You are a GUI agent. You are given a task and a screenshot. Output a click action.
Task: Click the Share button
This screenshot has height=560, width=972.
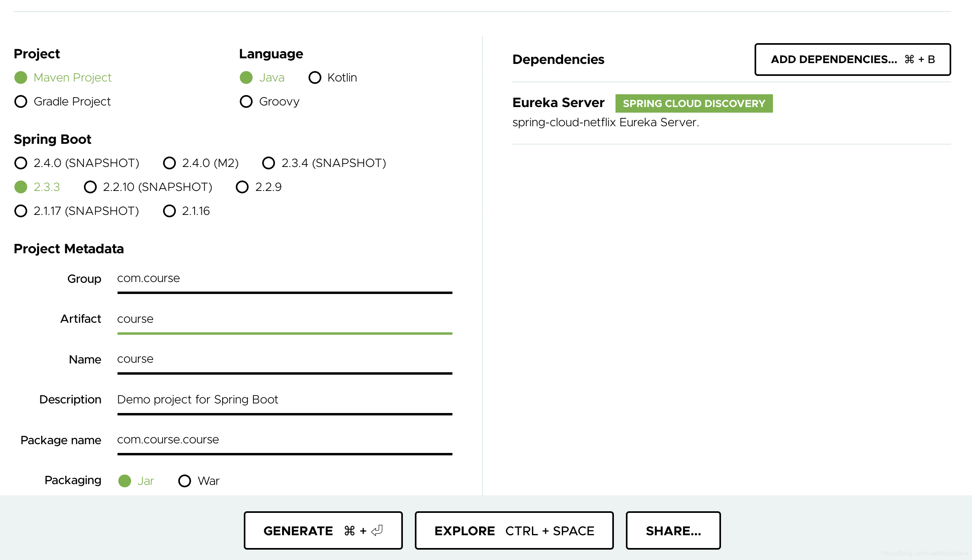point(673,530)
